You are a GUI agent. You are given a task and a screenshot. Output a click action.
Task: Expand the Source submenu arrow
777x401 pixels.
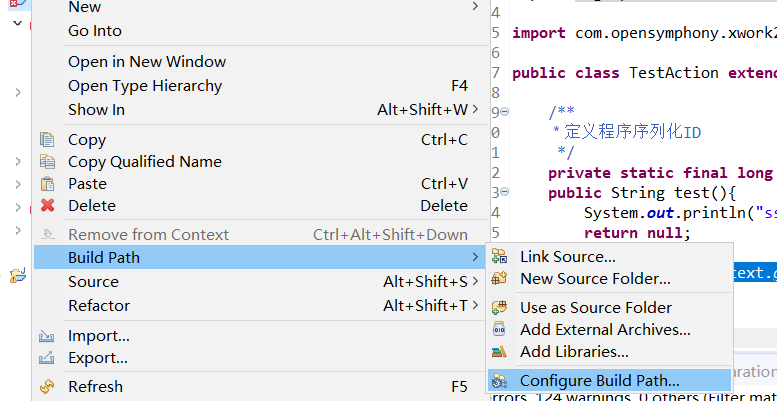pyautogui.click(x=475, y=282)
